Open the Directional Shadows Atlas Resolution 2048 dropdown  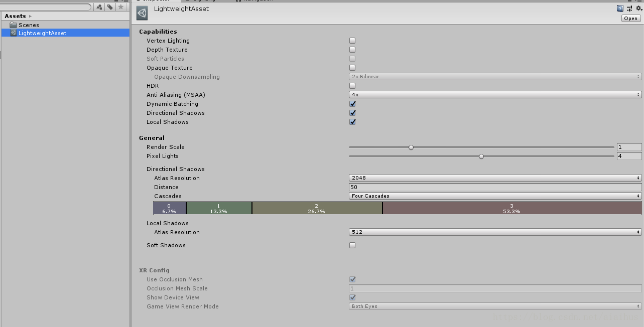[495, 178]
